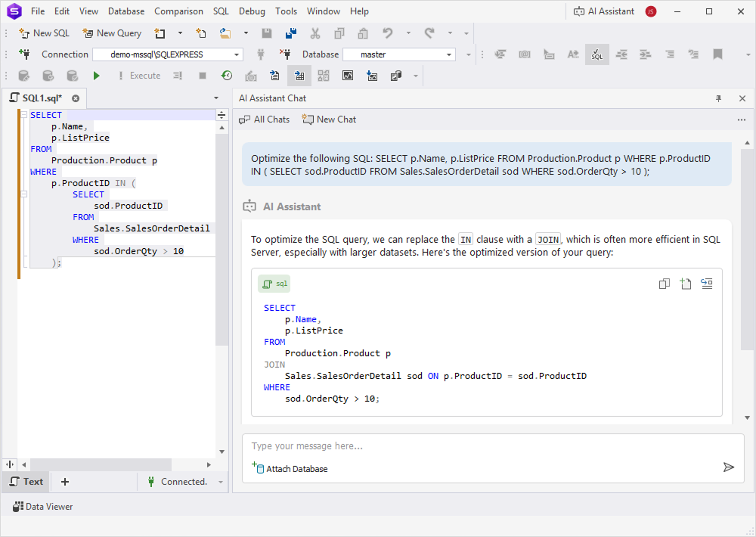756x537 pixels.
Task: Expand the Connection dropdown list
Action: coord(237,54)
